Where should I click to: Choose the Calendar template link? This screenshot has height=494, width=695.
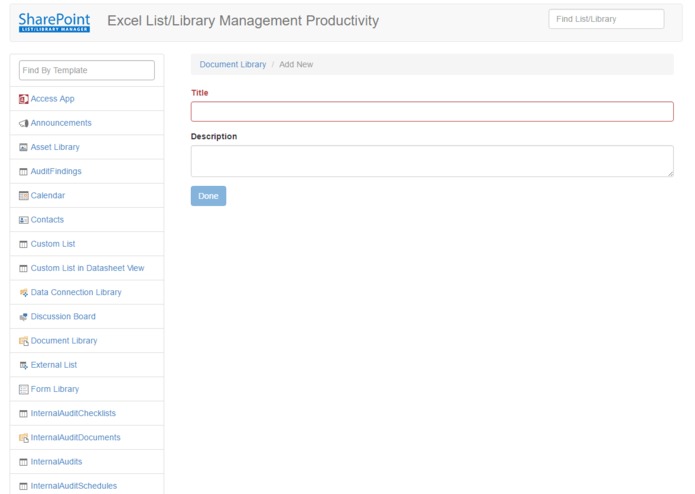(48, 195)
